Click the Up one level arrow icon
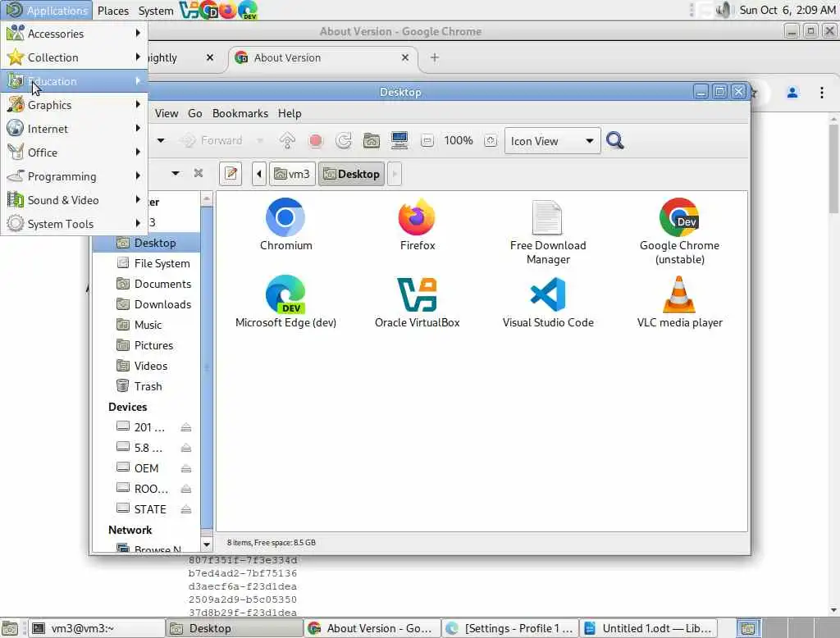The width and height of the screenshot is (840, 638). coord(287,141)
